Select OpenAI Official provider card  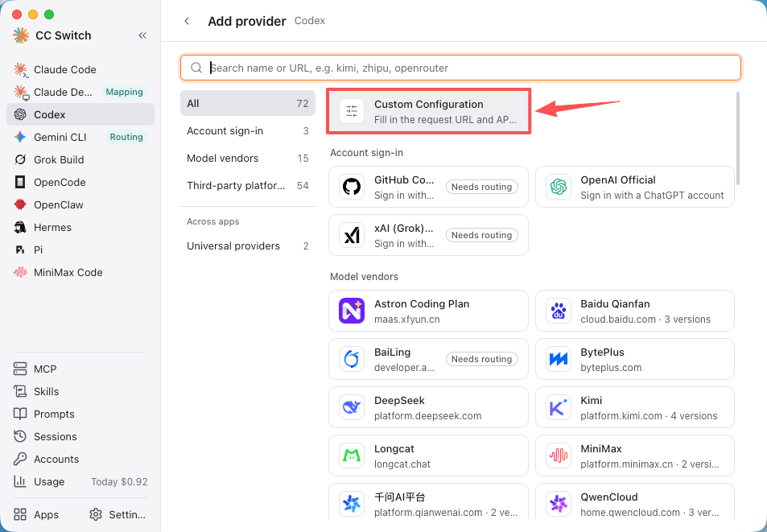point(635,187)
